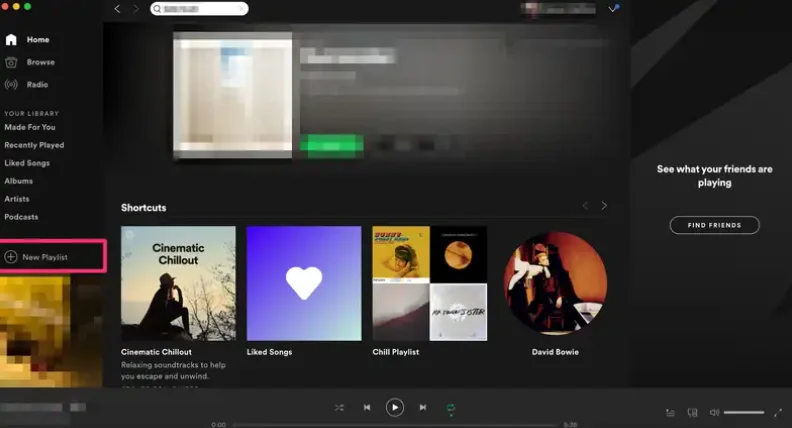Image resolution: width=792 pixels, height=428 pixels.
Task: Skip to previous track
Action: (x=367, y=407)
